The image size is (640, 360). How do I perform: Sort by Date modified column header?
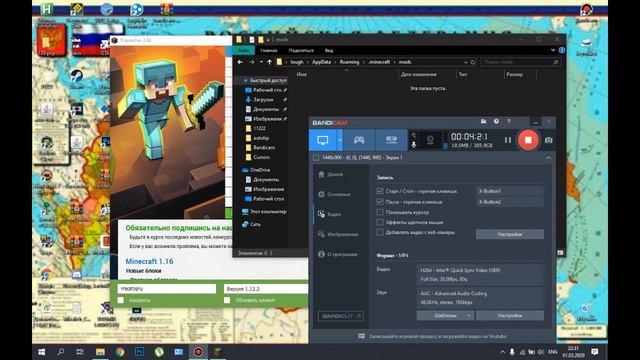[418, 74]
